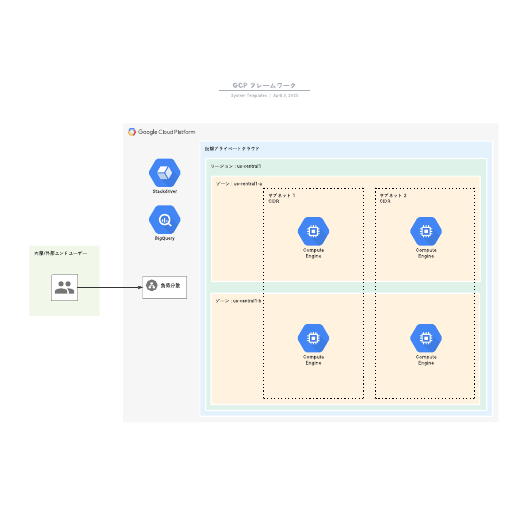The image size is (516, 516).
Task: Click the users group icon
Action: (x=64, y=287)
